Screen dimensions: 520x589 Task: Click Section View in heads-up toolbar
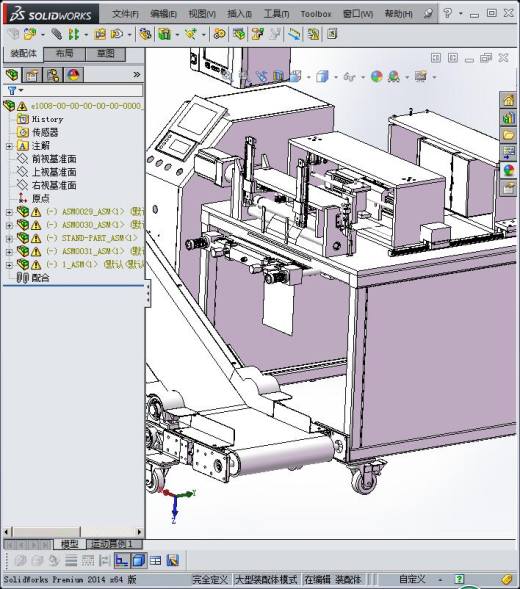(x=278, y=77)
